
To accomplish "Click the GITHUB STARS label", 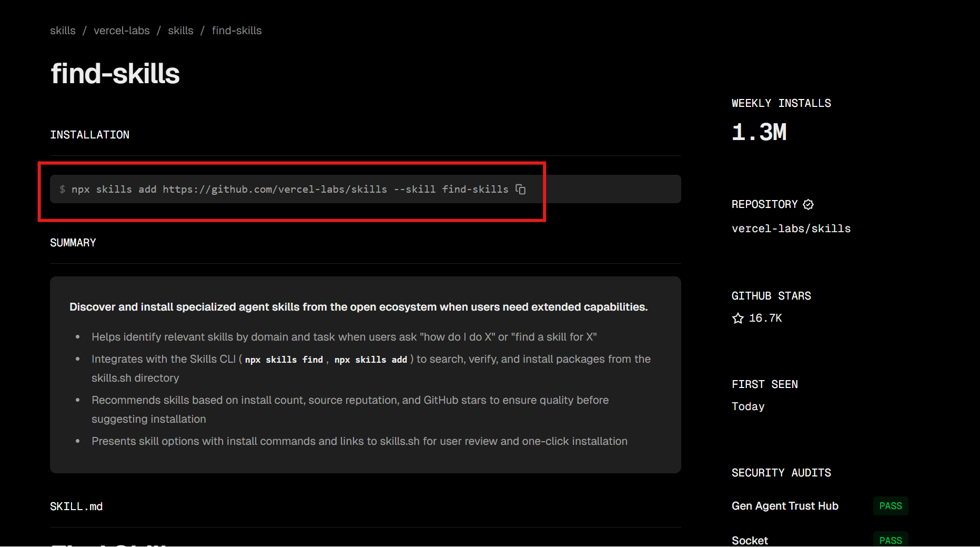I will [x=771, y=296].
